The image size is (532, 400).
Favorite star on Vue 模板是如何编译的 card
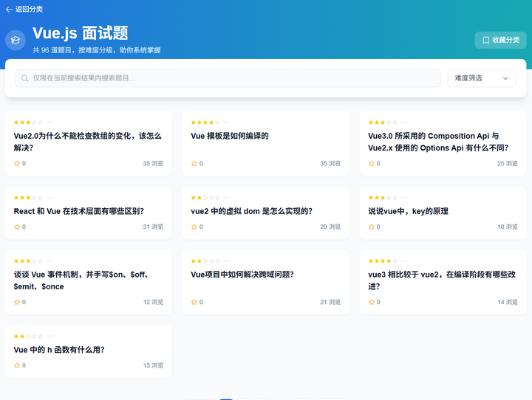pyautogui.click(x=194, y=163)
